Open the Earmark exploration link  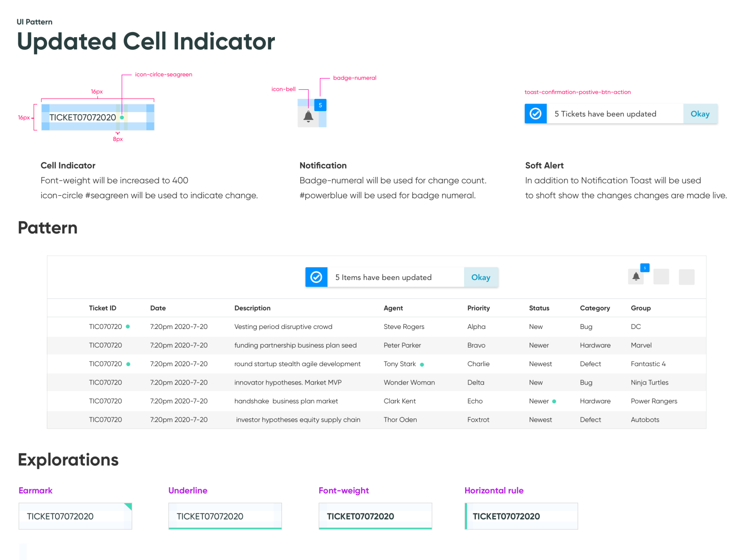35,490
